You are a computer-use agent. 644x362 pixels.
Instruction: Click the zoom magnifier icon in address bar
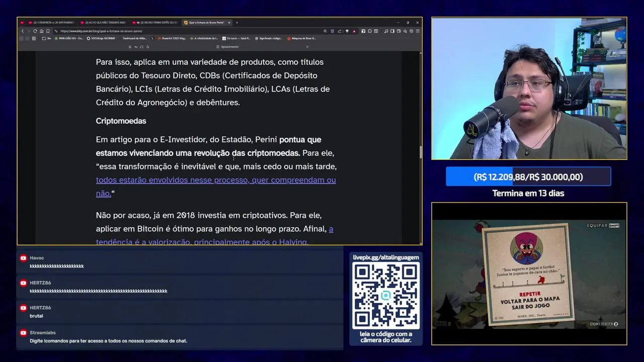pyautogui.click(x=325, y=31)
